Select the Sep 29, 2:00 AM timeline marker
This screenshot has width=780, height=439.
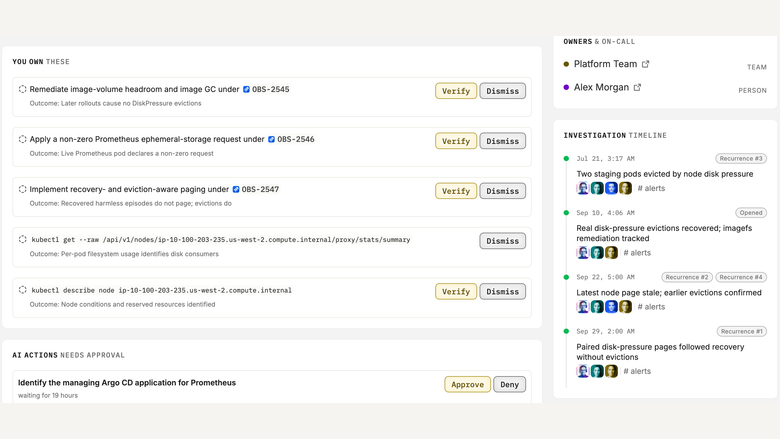(x=566, y=331)
